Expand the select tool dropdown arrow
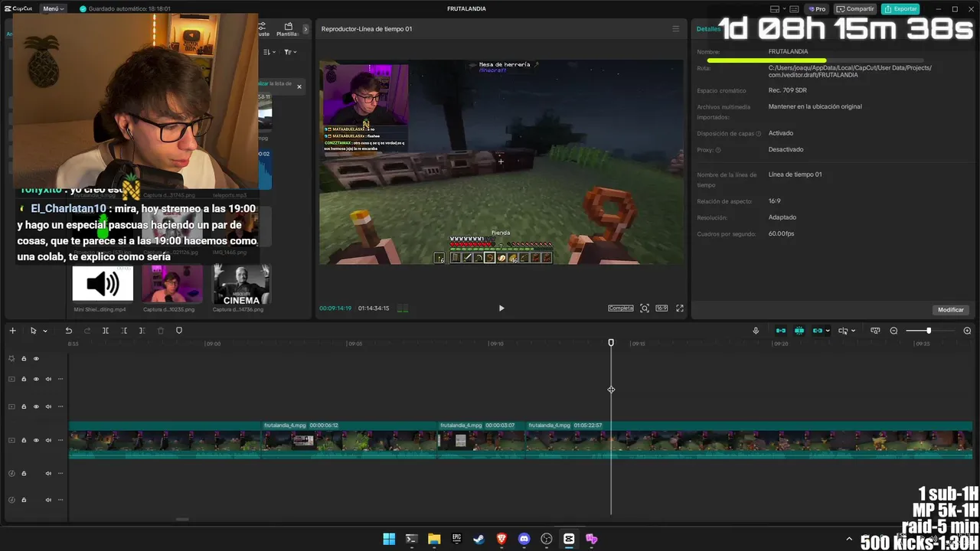This screenshot has width=980, height=551. point(45,331)
